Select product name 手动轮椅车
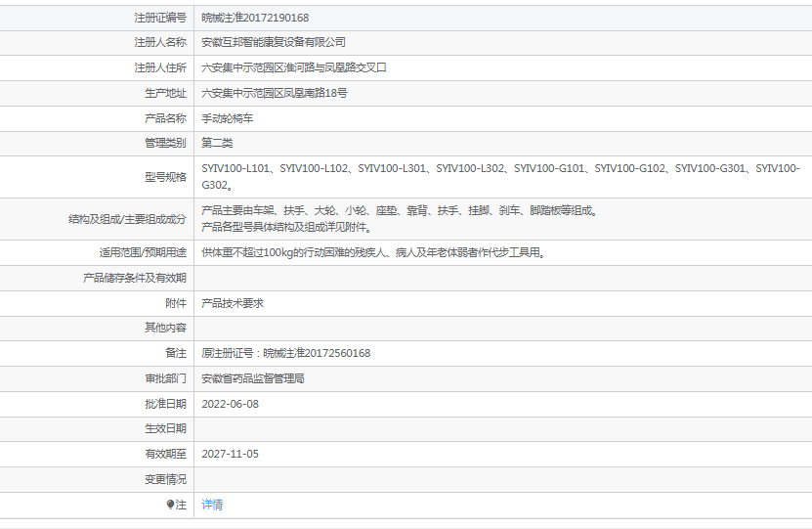 tap(228, 118)
